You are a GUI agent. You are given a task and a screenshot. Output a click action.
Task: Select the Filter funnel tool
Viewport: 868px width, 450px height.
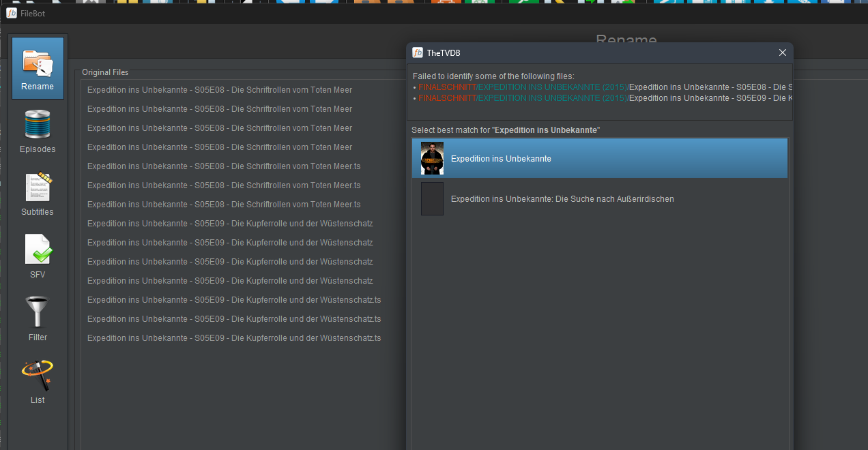tap(38, 319)
